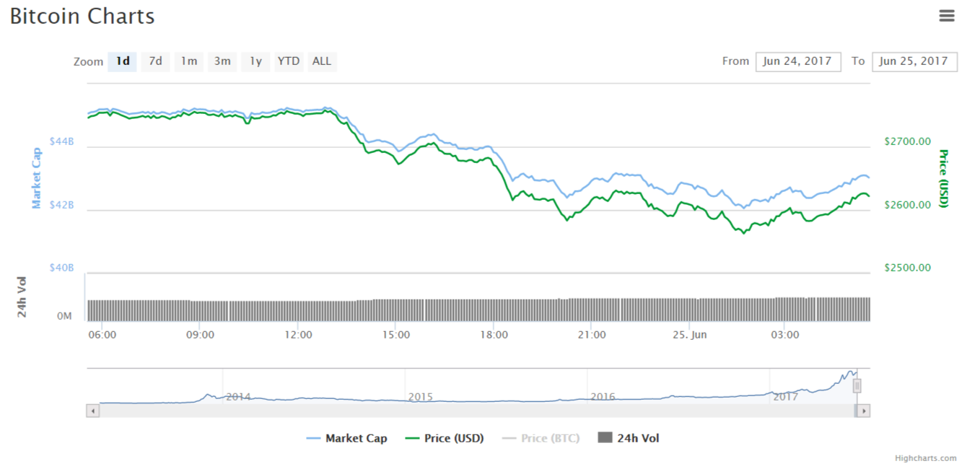Zoom chart to 1y
980x469 pixels.
(x=255, y=61)
